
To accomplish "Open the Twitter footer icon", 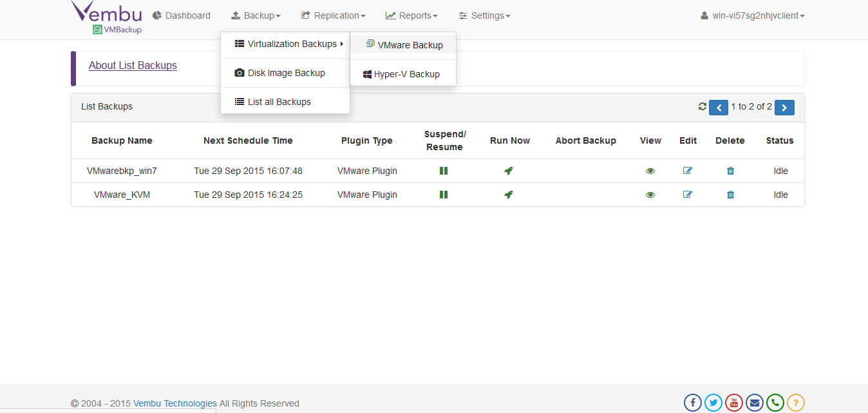I will click(713, 403).
